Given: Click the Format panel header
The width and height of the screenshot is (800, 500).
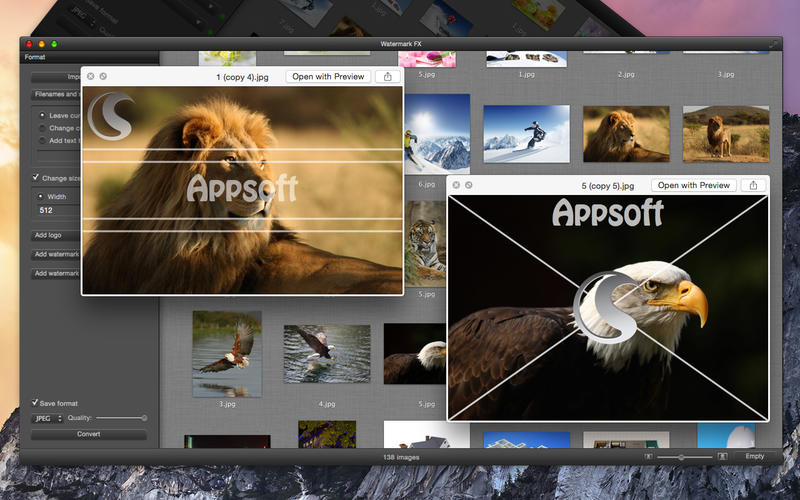Looking at the screenshot, I should pyautogui.click(x=90, y=57).
